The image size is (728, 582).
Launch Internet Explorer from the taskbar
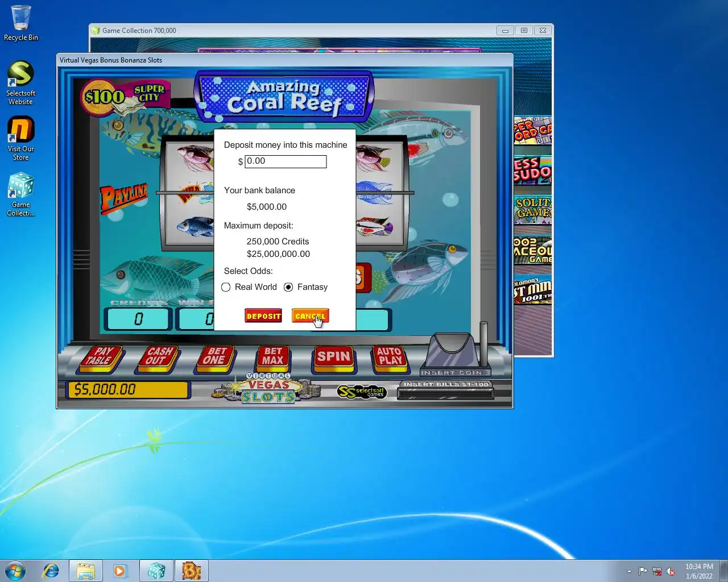pyautogui.click(x=51, y=571)
